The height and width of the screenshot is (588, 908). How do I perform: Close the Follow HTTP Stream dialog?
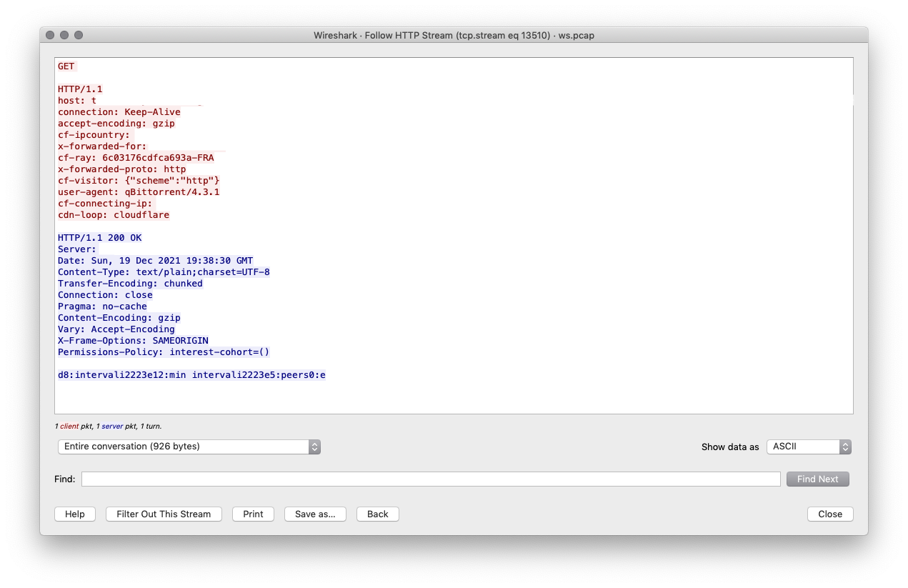[x=829, y=514]
